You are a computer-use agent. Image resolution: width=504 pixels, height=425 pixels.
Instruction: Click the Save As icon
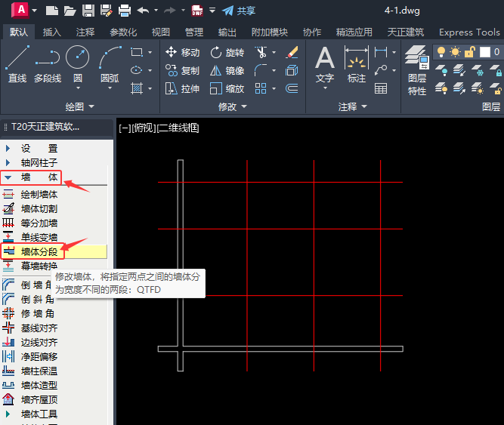pyautogui.click(x=107, y=11)
